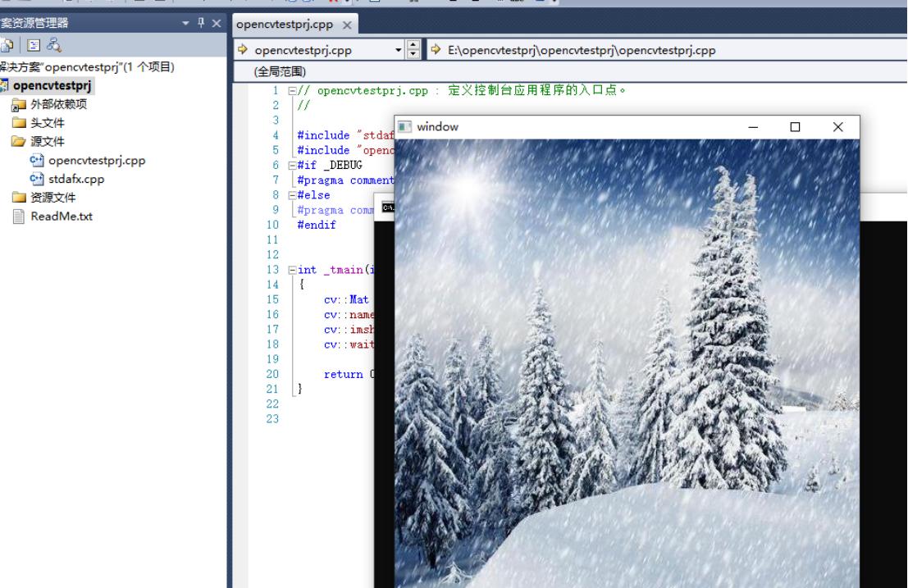This screenshot has height=588, width=908.
Task: Click the "#endif" directive on line 10
Action: tap(316, 226)
